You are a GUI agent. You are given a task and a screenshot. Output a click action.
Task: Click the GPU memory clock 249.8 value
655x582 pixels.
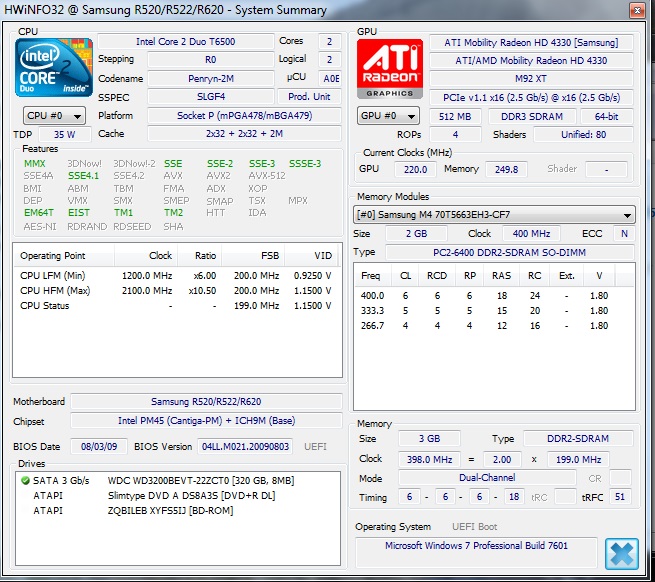tap(506, 169)
